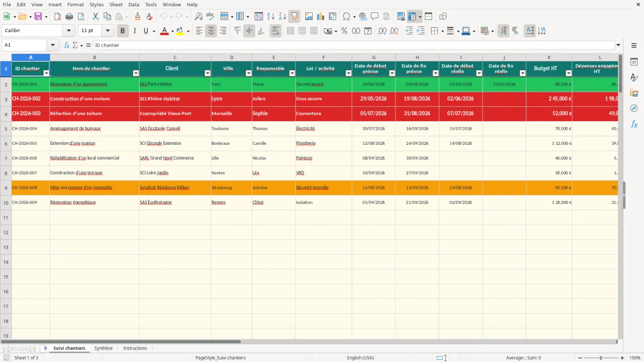Open the sidebar Styles icon
Screen dimensions: 644x362
[634, 78]
